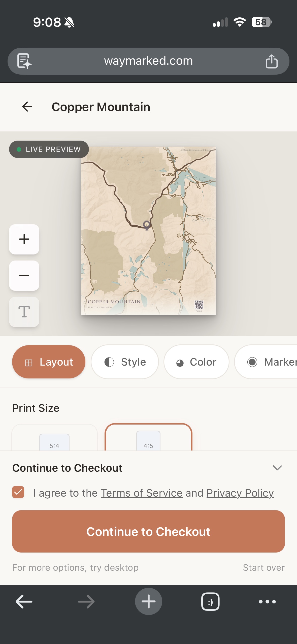Go back from Copper Mountain editor
297x644 pixels.
point(27,107)
